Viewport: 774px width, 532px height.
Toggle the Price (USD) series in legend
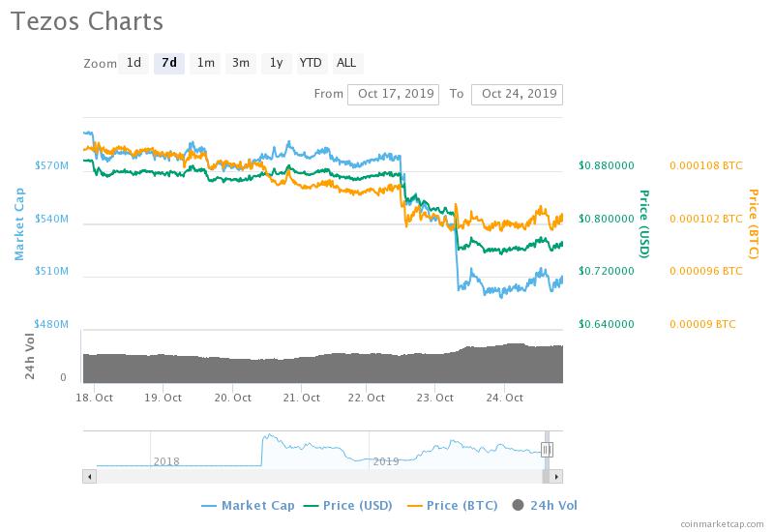pos(348,505)
